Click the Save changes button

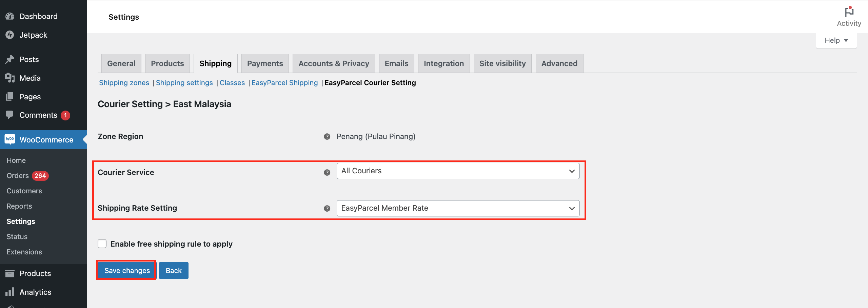pos(127,270)
